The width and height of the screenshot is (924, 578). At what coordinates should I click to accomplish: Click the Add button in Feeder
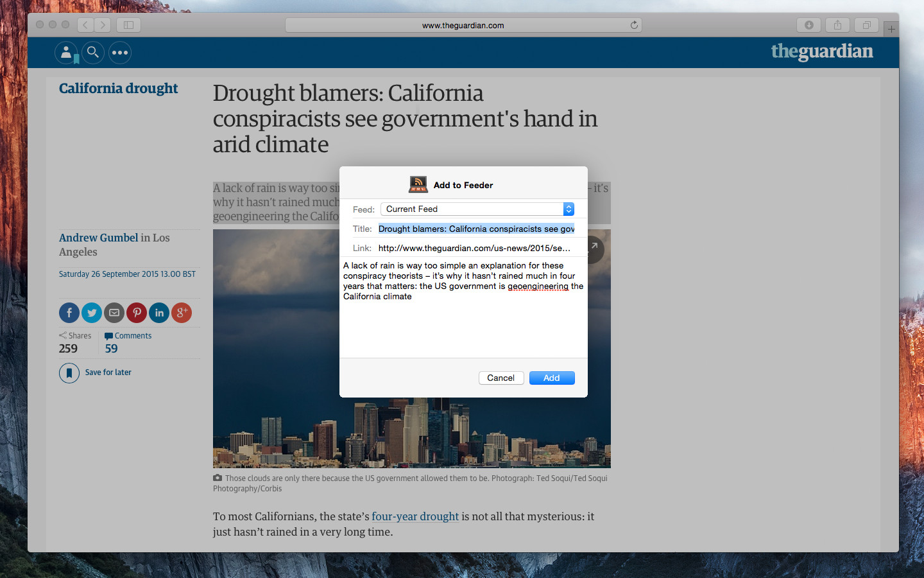552,378
